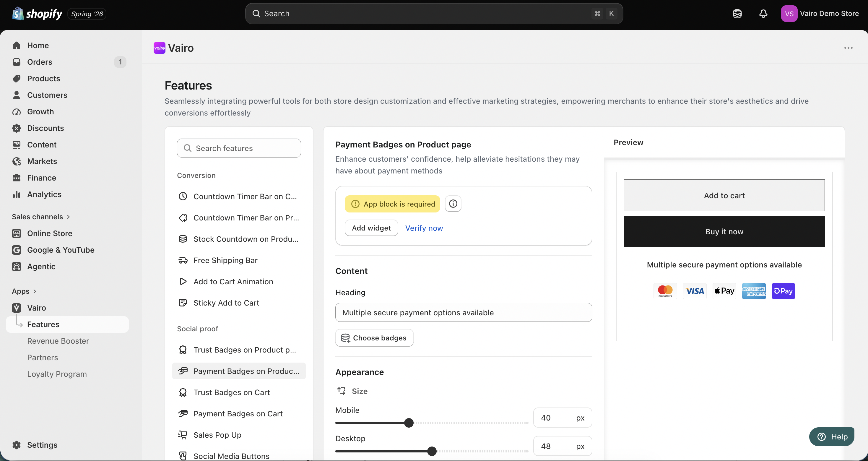Click the Discounts icon in the sidebar
This screenshot has width=868, height=461.
tap(17, 128)
